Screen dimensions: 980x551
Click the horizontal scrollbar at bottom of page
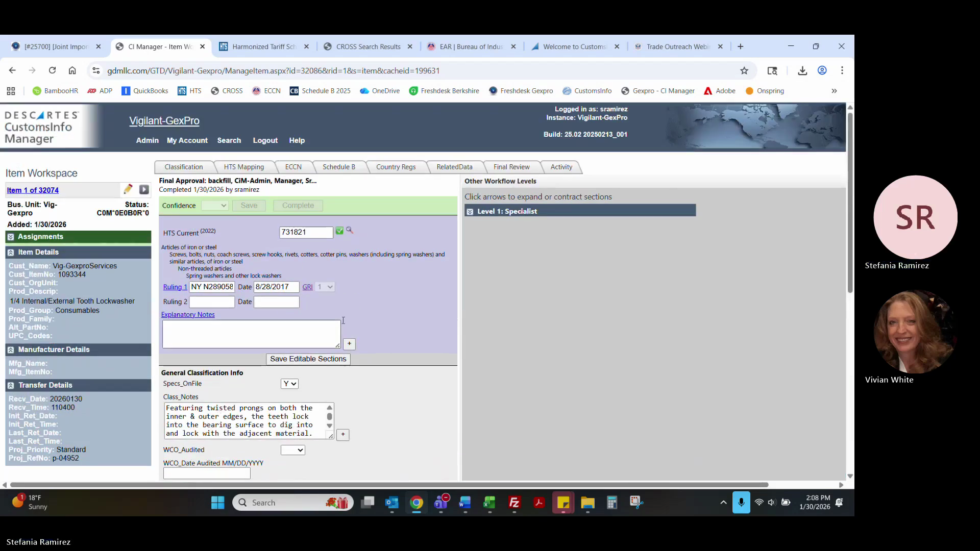pos(388,485)
